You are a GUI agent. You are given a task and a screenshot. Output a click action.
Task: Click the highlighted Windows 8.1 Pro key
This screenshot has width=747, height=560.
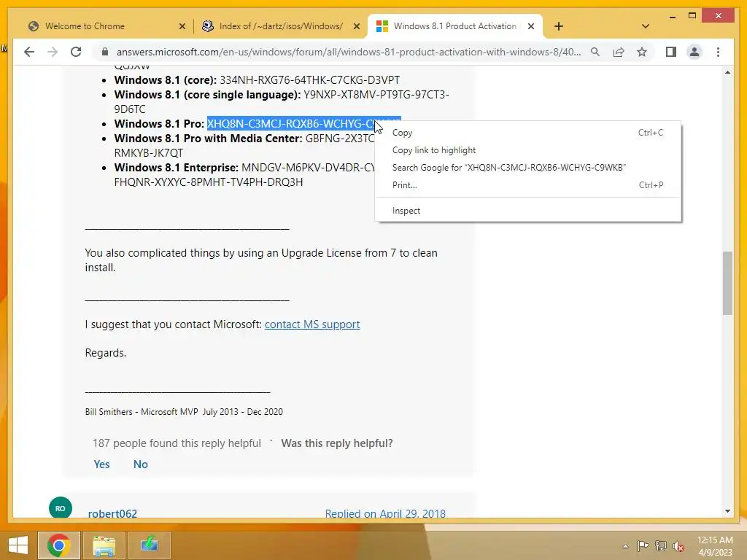(x=290, y=124)
